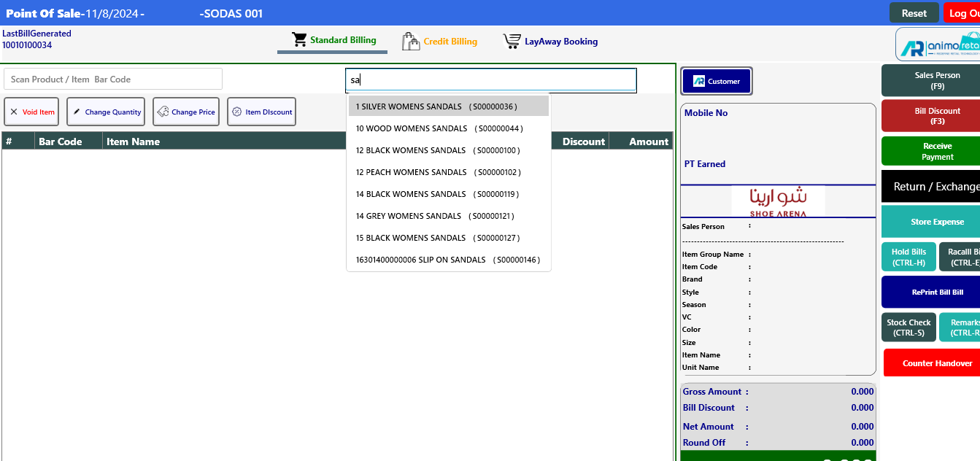The image size is (980, 461).
Task: Switch to Credit Billing tab
Action: pyautogui.click(x=440, y=42)
